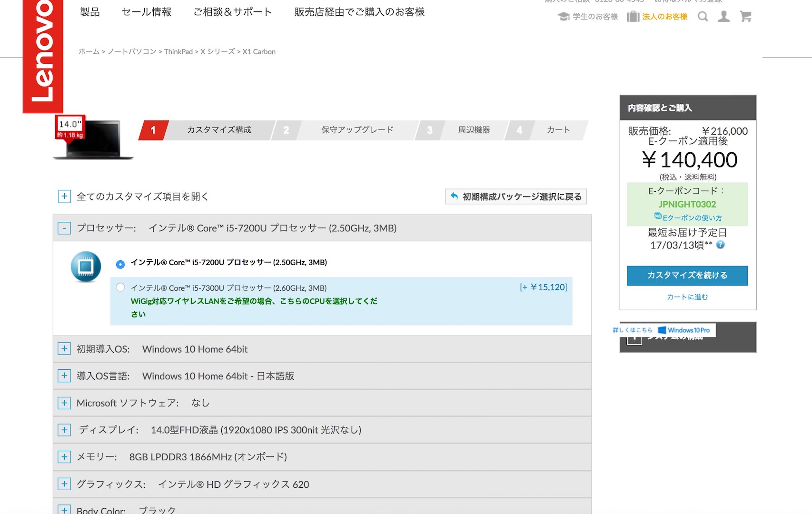The image size is (812, 514).
Task: Click ノートパソコン breadcrumb link
Action: 132,51
